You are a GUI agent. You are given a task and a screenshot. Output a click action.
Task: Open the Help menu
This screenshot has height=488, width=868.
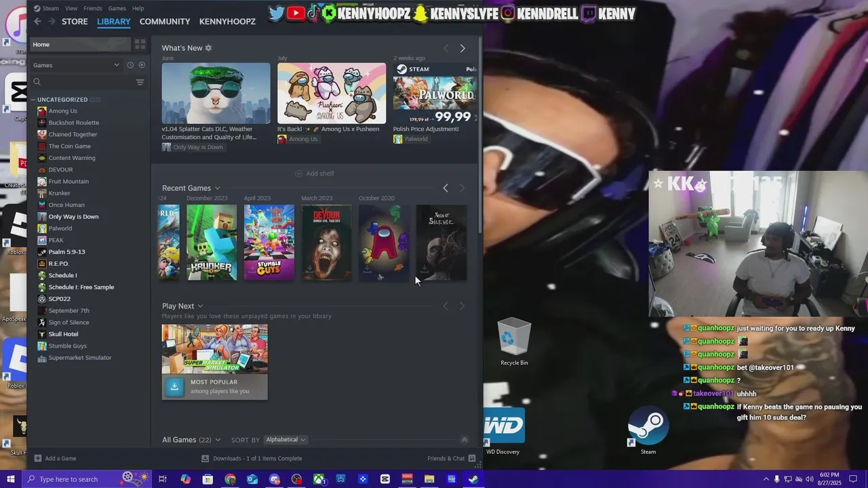tap(138, 8)
